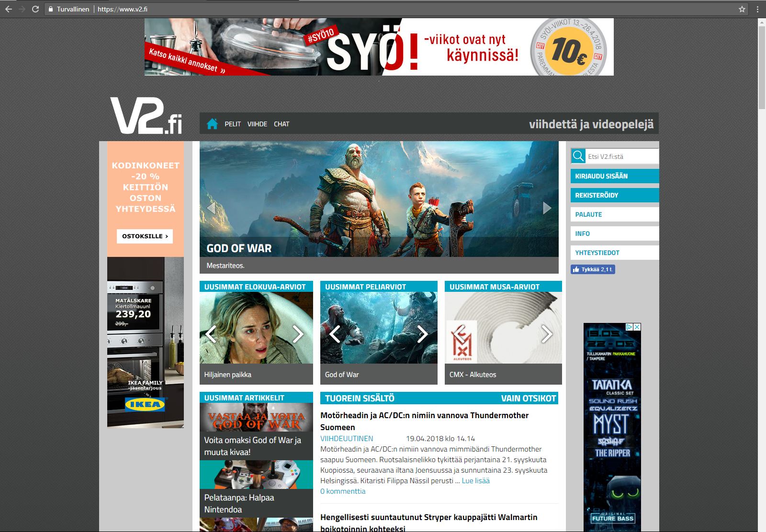
Task: Open the VIIHDE menu item
Action: [x=257, y=124]
